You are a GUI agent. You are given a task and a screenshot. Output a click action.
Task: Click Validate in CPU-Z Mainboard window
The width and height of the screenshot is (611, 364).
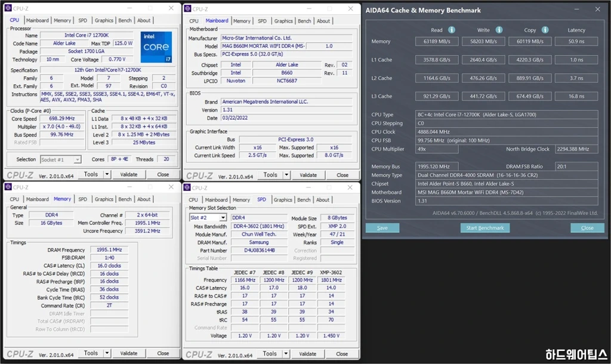308,175
